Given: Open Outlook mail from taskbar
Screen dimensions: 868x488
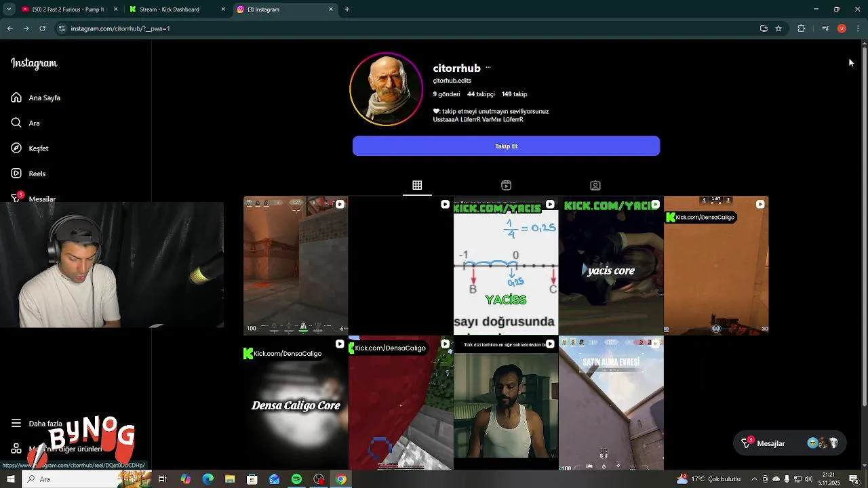Looking at the screenshot, I should (274, 479).
